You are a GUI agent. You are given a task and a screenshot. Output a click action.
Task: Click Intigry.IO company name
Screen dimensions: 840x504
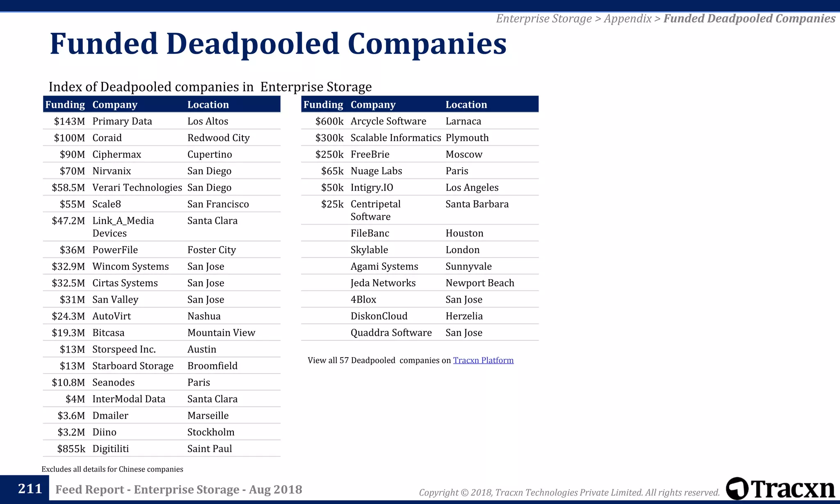372,187
